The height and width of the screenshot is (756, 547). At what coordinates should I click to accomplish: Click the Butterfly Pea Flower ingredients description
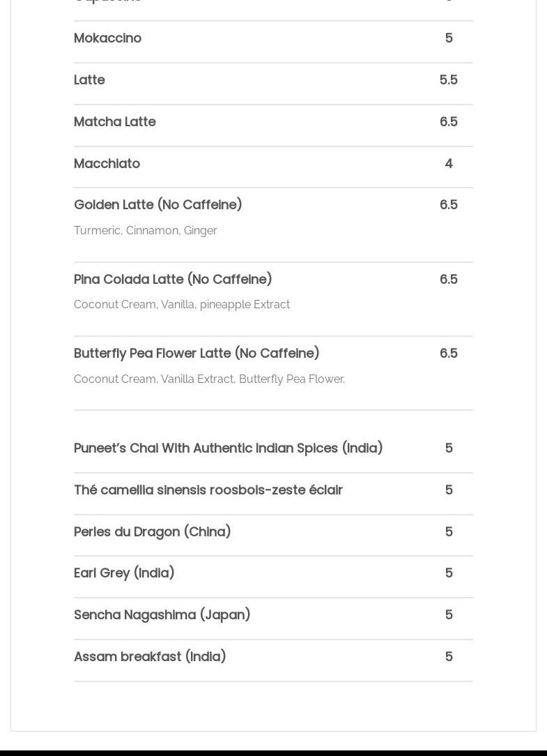pos(209,379)
